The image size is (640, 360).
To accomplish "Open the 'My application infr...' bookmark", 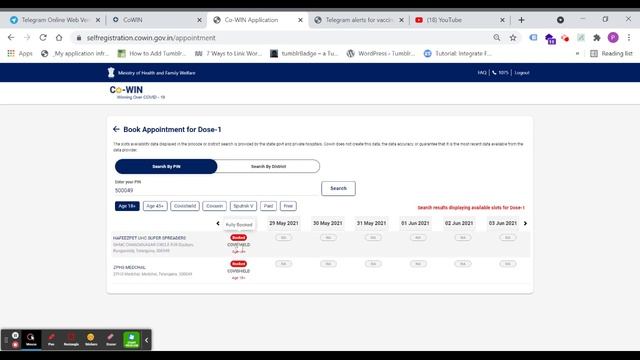I will [x=75, y=53].
